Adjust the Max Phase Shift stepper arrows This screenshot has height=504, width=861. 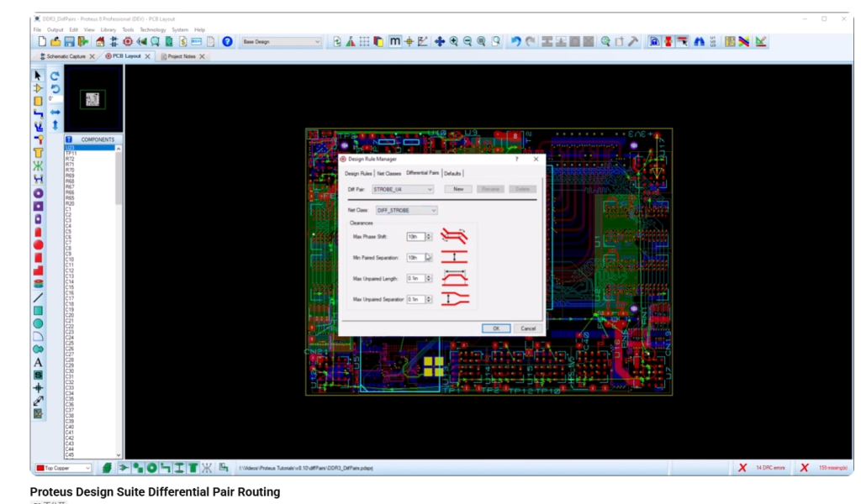(429, 237)
